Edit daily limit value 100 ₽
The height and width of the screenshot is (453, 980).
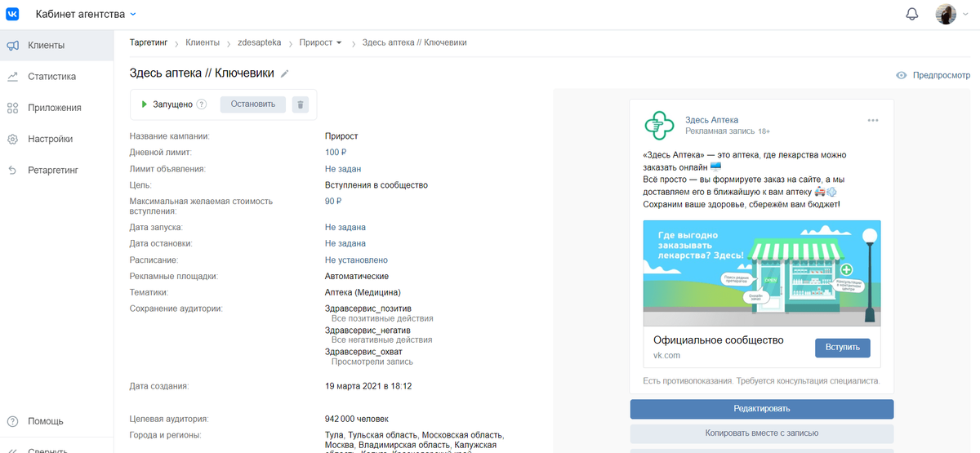tap(336, 153)
